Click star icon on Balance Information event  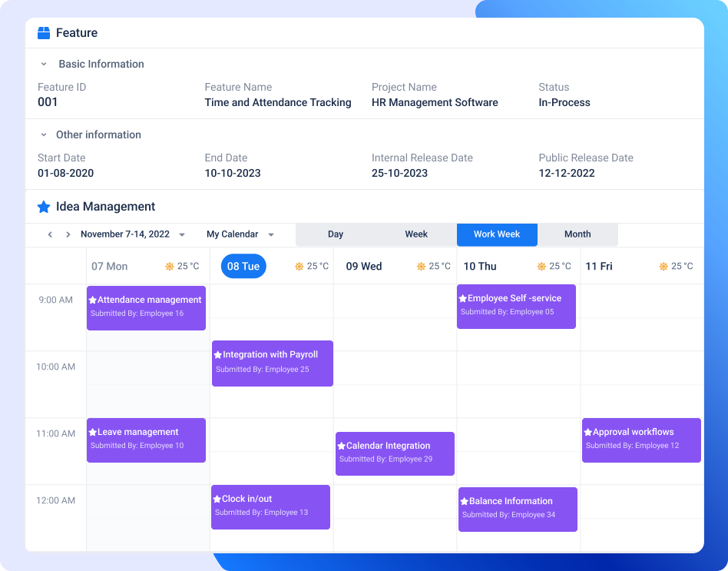[464, 501]
